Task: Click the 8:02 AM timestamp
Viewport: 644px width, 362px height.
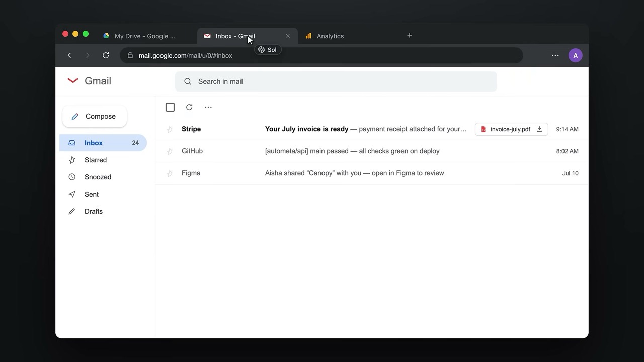Action: coord(568,151)
